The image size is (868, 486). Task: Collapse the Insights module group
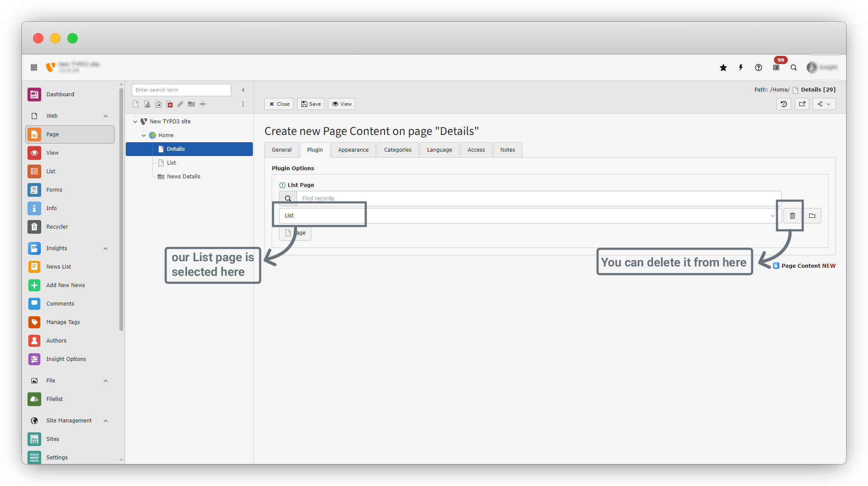coord(106,248)
